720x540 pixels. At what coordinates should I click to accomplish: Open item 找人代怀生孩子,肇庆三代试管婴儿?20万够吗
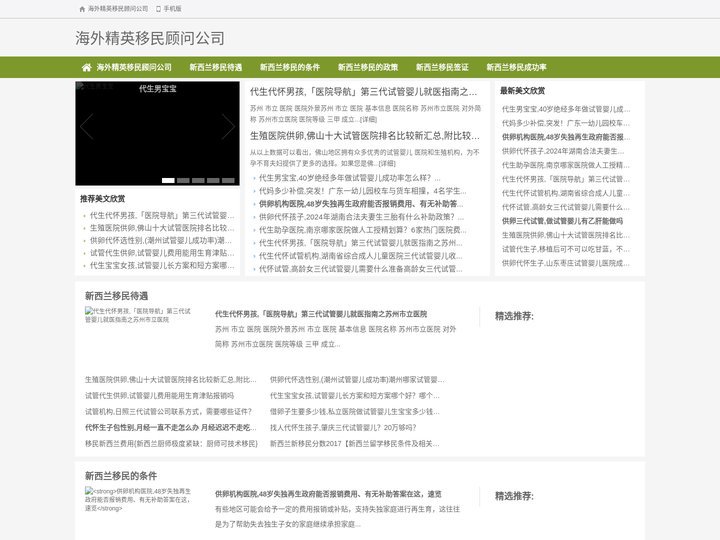[x=343, y=428]
